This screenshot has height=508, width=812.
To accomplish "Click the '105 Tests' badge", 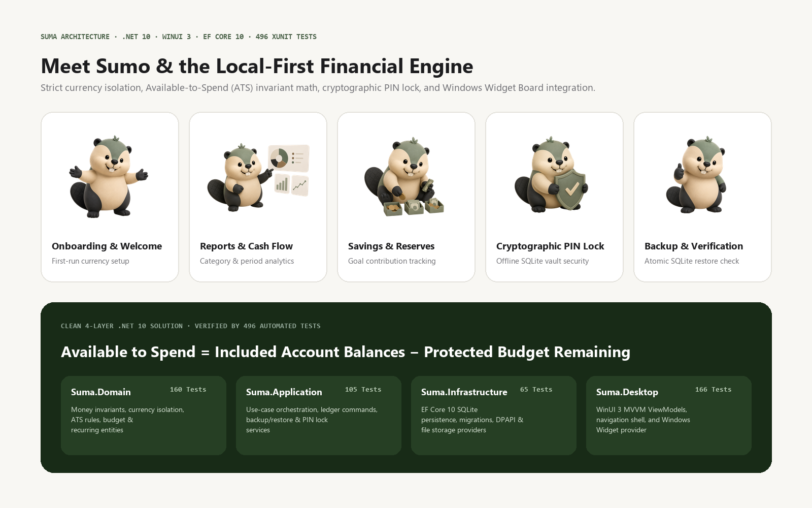I will [363, 390].
